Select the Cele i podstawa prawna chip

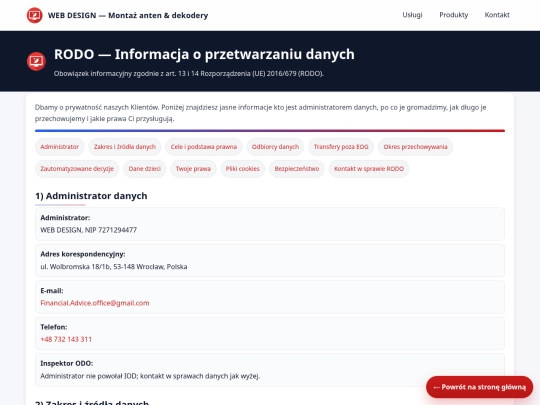[204, 147]
